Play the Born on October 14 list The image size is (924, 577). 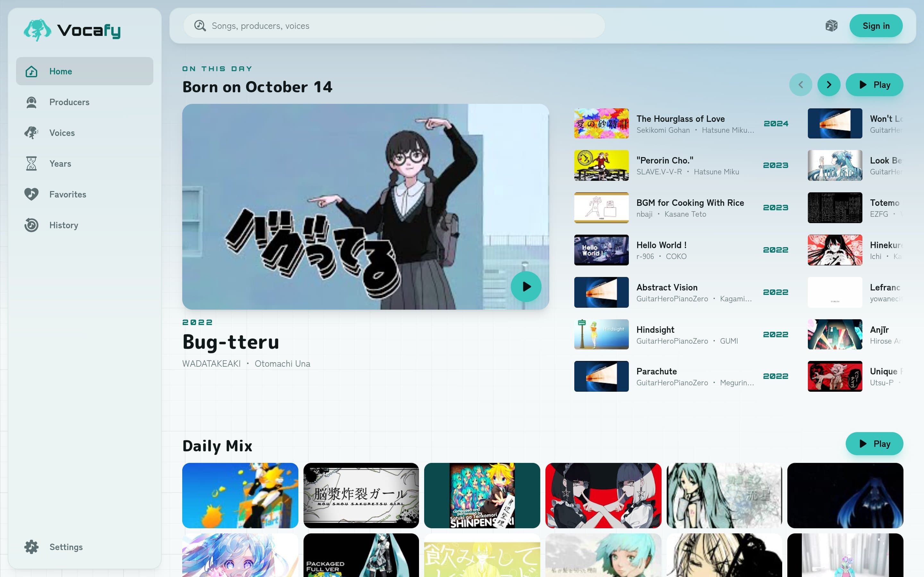coord(874,85)
